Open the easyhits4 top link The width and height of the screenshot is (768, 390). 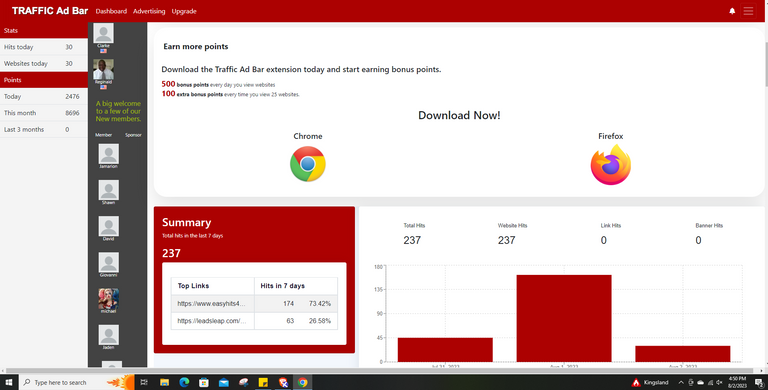[211, 303]
